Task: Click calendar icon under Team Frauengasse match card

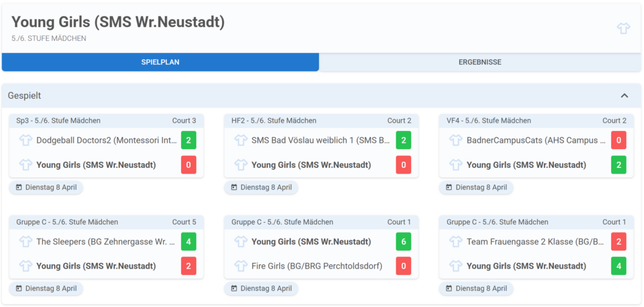Action: [449, 289]
